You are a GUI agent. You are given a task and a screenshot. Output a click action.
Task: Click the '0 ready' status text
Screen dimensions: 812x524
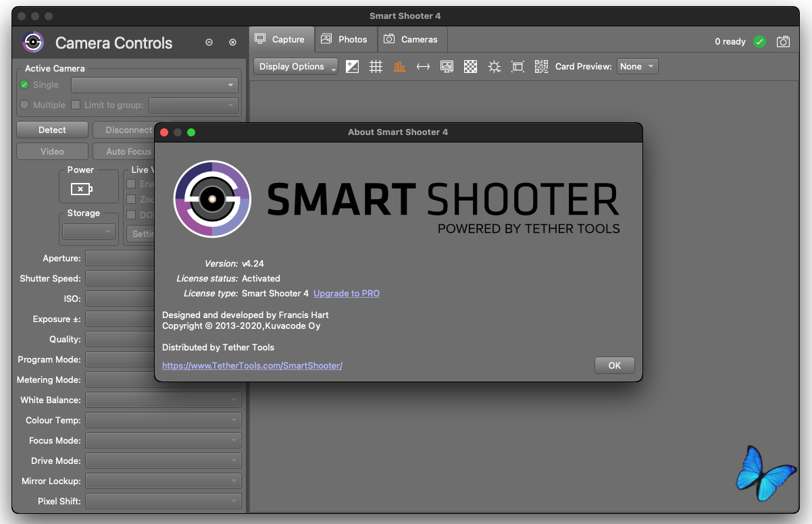tap(730, 42)
